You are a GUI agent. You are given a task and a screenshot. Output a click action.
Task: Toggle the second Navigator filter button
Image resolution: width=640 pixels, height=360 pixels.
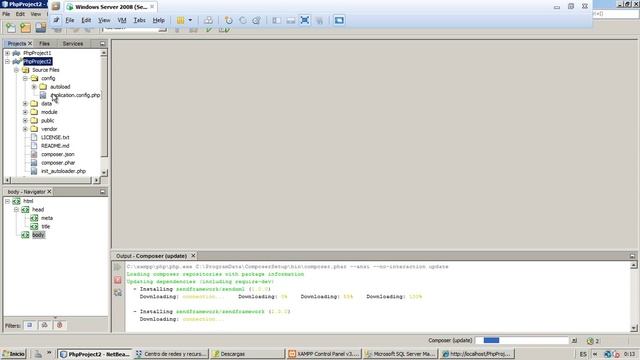click(44, 325)
